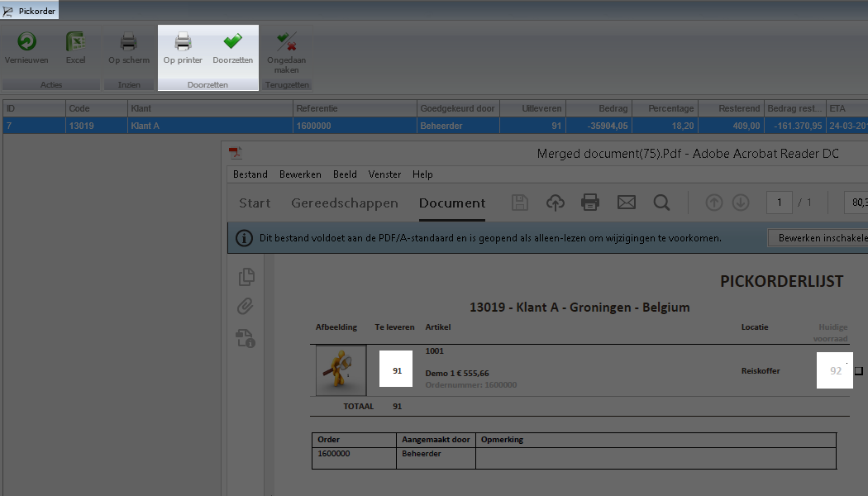Open the Acrobat search magnifier

point(661,203)
